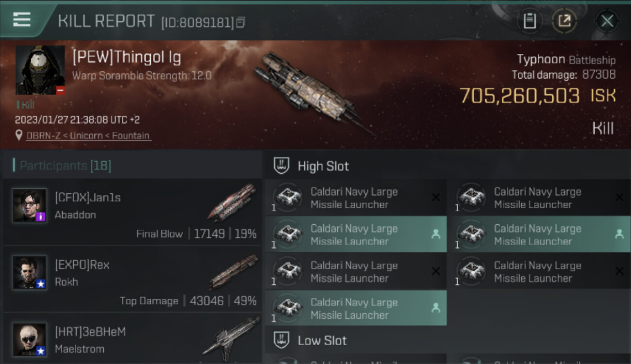Share kill report via export icon
The width and height of the screenshot is (631, 364).
(564, 21)
